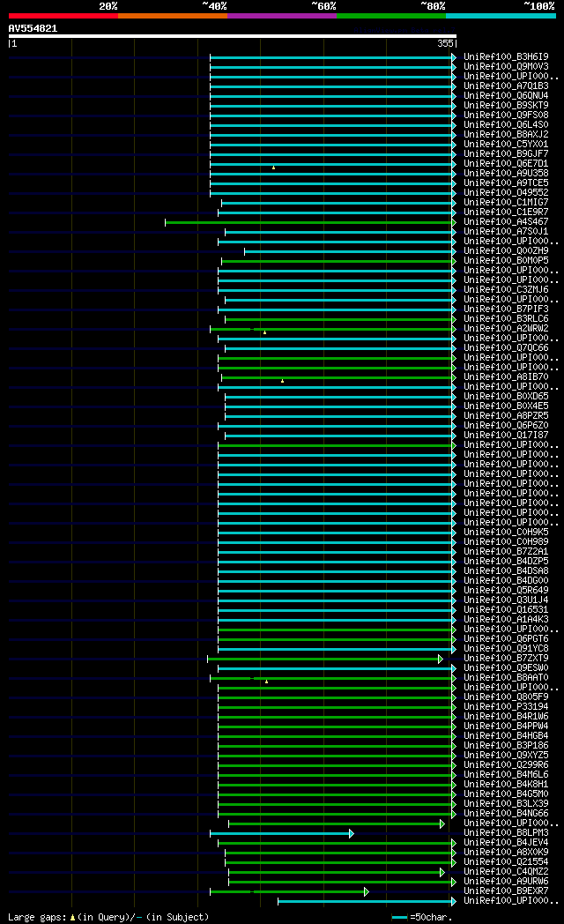Select the UniRef100_C3ZMJ6 label
Screen dimensions: 564x924
click(x=506, y=290)
